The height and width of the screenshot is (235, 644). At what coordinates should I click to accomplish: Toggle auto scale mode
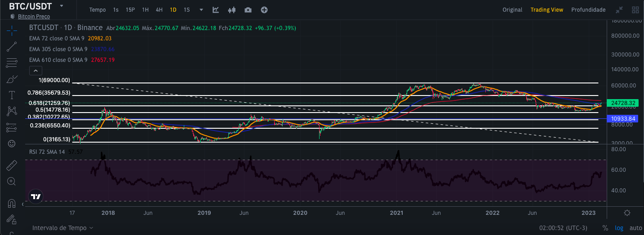click(635, 228)
